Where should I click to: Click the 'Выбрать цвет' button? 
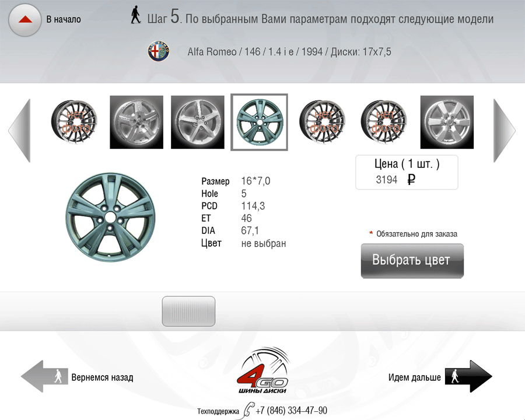[x=412, y=261]
